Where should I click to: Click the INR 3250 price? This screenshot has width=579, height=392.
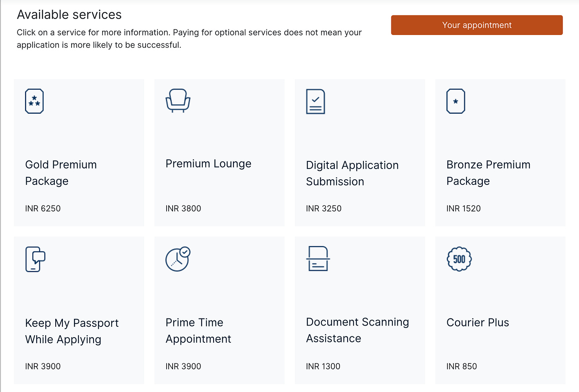pyautogui.click(x=324, y=208)
